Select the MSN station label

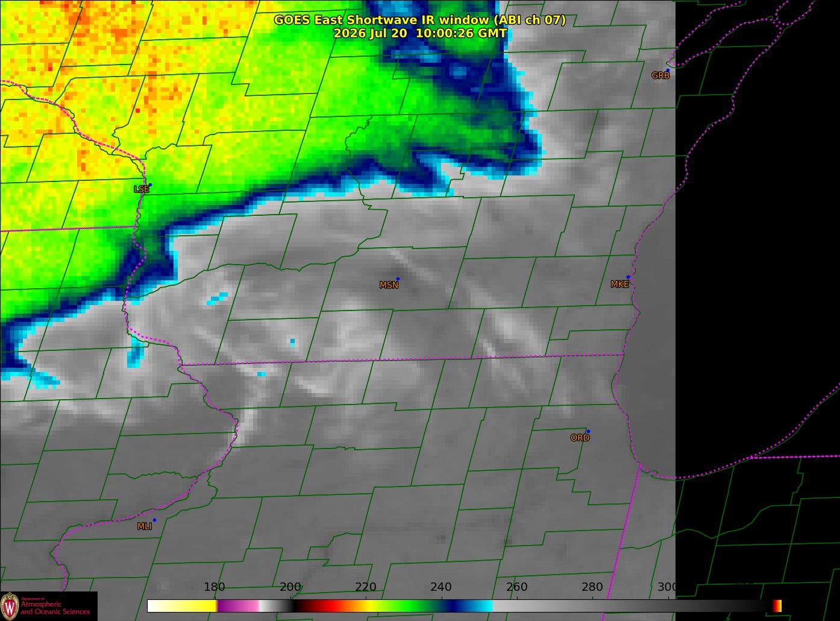click(x=389, y=285)
